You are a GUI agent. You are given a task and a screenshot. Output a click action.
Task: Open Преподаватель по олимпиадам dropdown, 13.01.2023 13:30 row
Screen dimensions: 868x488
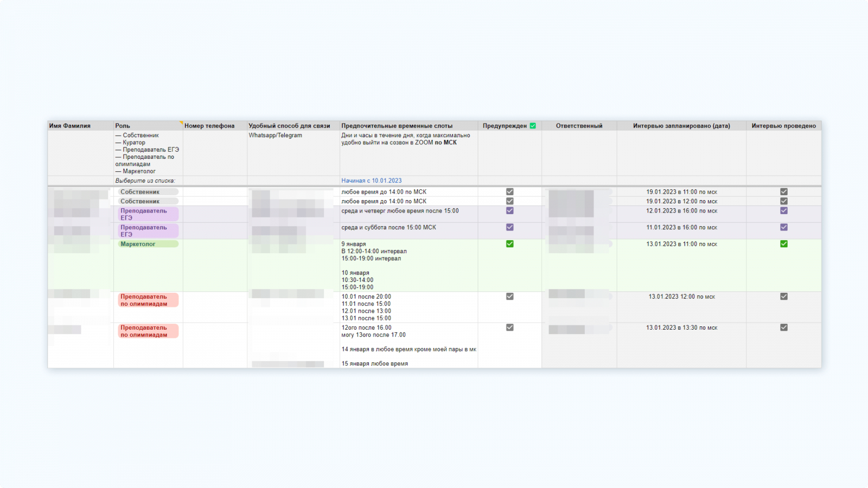coord(148,331)
